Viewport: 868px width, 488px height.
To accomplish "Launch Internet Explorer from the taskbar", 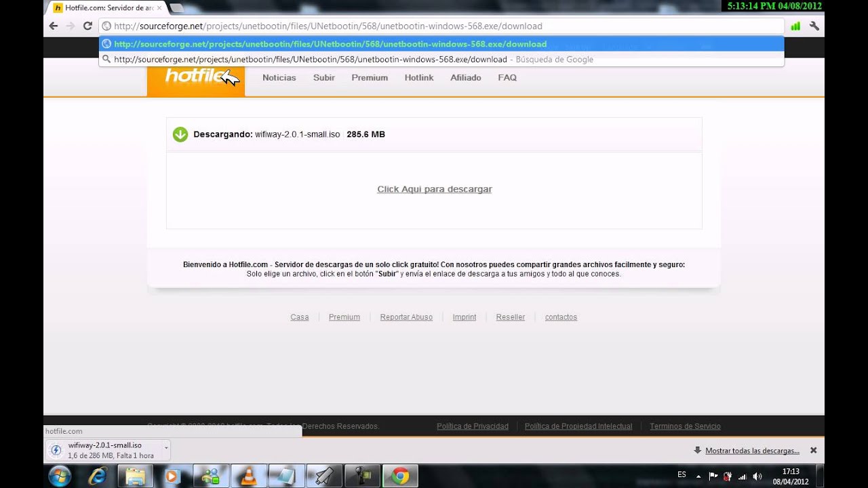I will 98,476.
